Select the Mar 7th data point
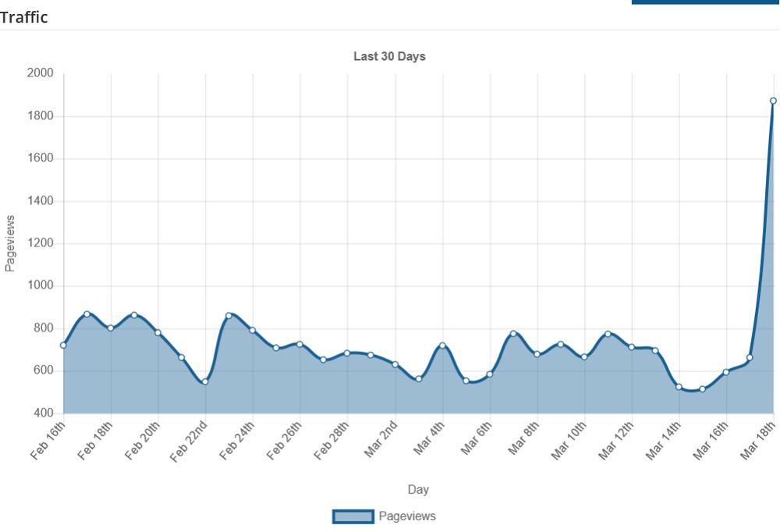Image resolution: width=780 pixels, height=532 pixels. (x=513, y=333)
